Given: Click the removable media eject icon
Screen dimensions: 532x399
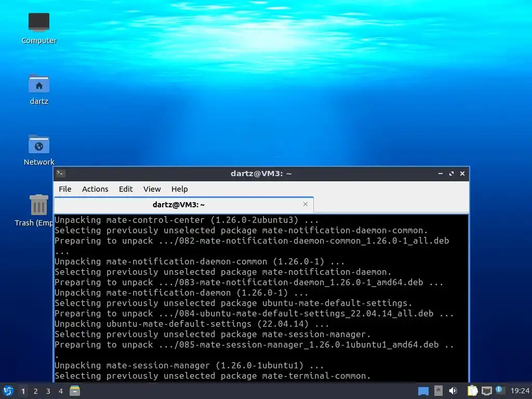Looking at the screenshot, I should coord(438,391).
